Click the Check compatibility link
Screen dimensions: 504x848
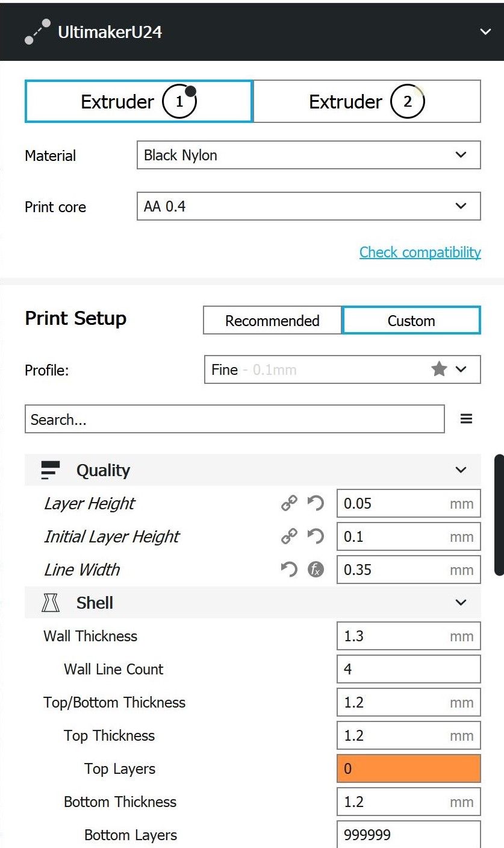pyautogui.click(x=420, y=252)
